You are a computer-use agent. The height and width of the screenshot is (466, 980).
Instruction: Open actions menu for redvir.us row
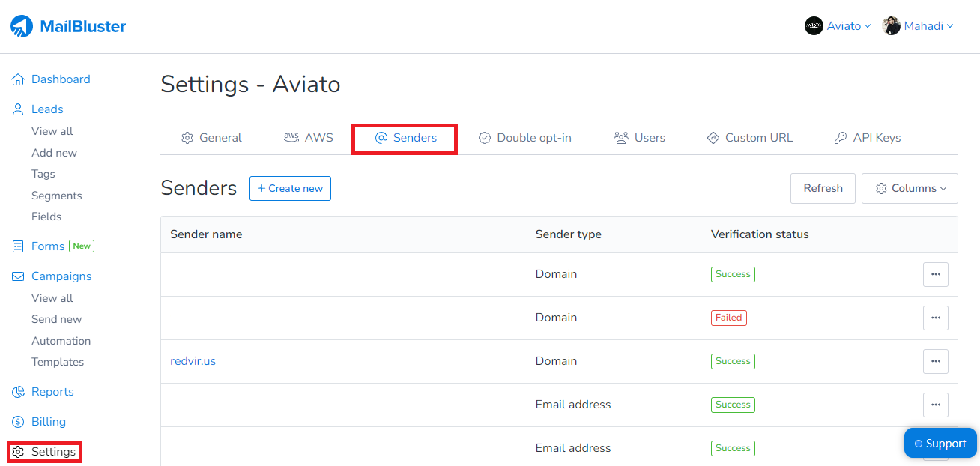(936, 361)
